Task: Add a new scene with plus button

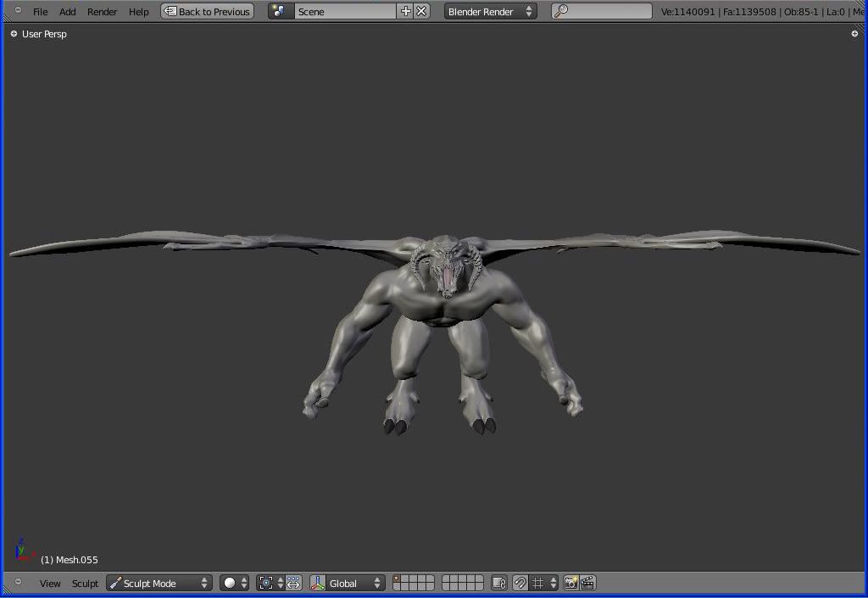Action: (405, 12)
